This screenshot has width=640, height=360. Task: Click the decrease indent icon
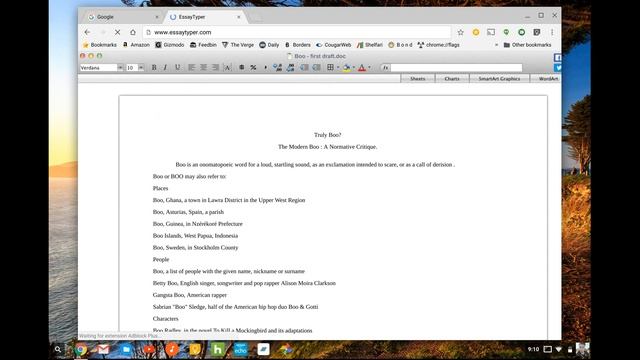(304, 67)
